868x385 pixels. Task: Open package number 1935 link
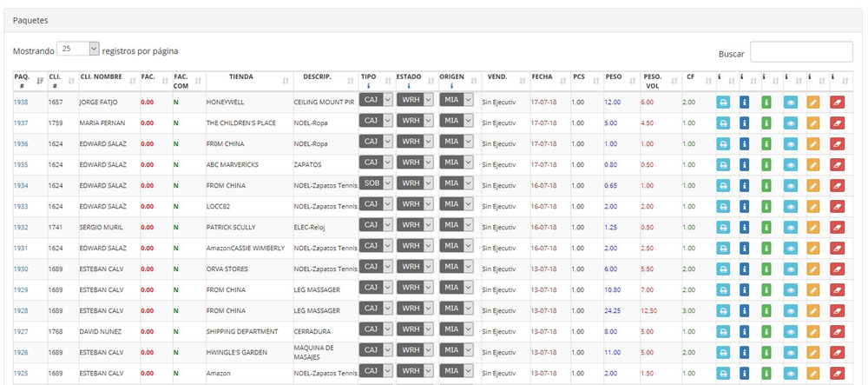click(21, 165)
